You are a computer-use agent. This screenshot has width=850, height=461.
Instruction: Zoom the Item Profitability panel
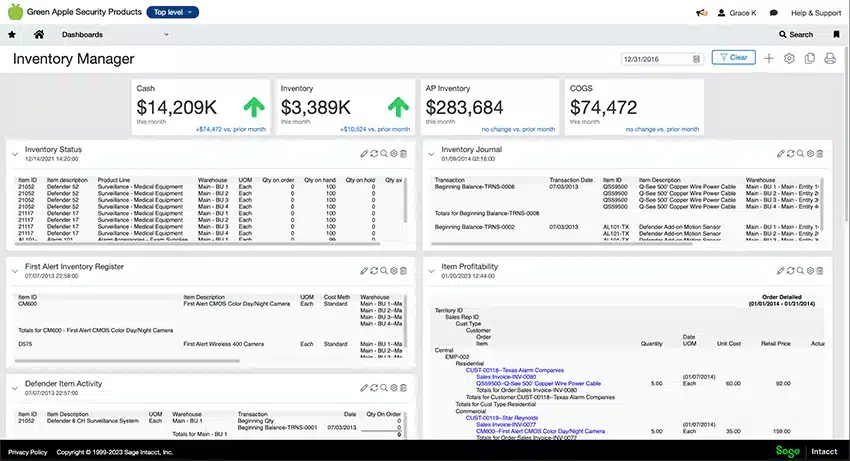click(800, 271)
